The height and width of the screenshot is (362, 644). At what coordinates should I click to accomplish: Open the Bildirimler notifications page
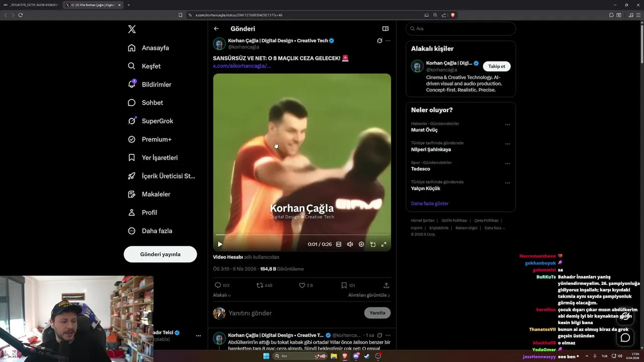pyautogui.click(x=150, y=84)
